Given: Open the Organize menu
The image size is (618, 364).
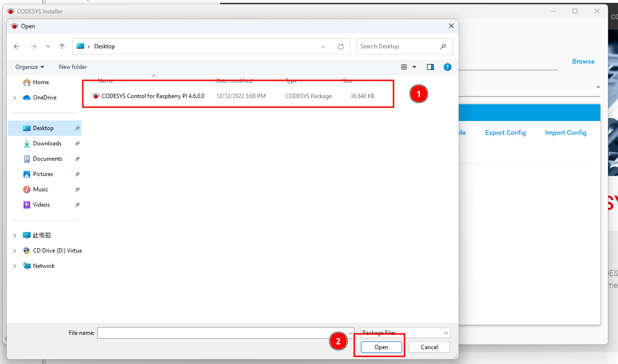Looking at the screenshot, I should click(30, 67).
